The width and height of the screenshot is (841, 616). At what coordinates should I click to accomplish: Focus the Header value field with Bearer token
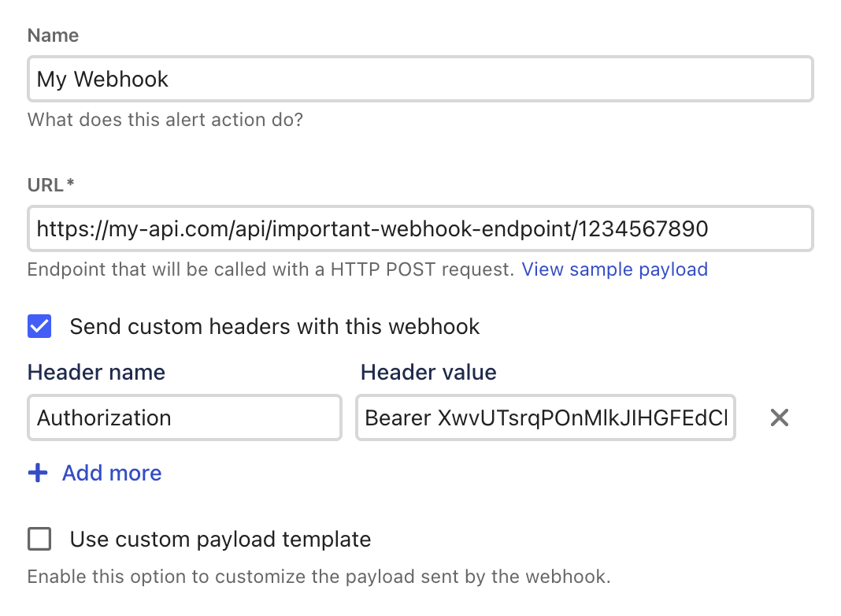[x=545, y=417]
